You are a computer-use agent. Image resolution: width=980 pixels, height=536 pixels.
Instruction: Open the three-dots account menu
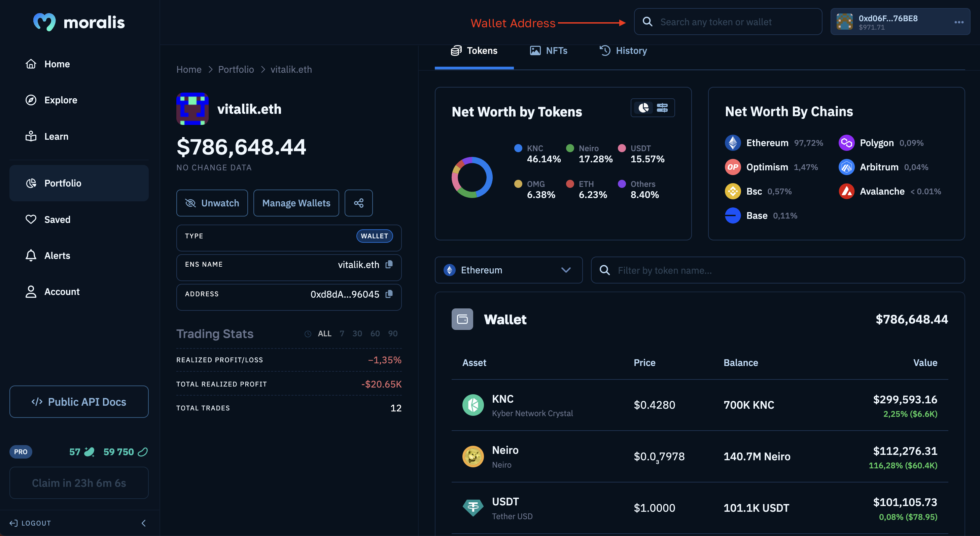point(959,22)
